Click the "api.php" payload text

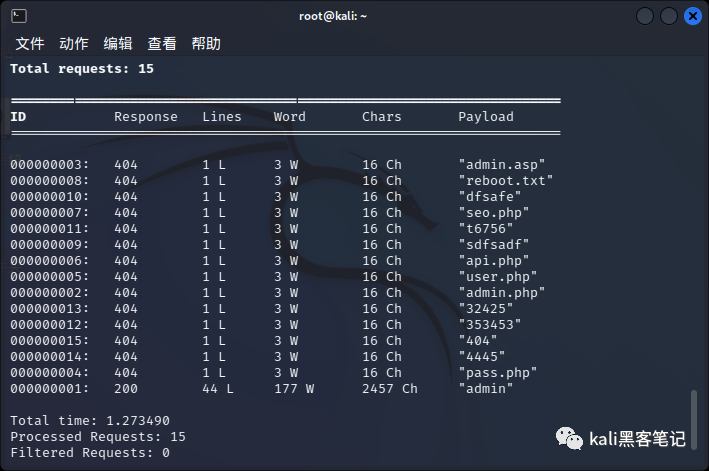pos(494,261)
